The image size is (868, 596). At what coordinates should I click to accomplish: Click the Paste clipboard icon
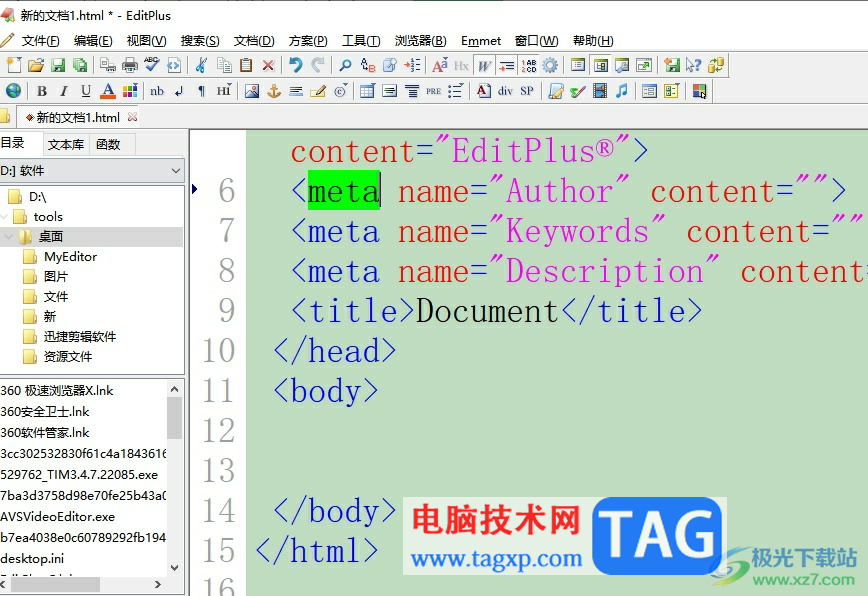[x=246, y=65]
